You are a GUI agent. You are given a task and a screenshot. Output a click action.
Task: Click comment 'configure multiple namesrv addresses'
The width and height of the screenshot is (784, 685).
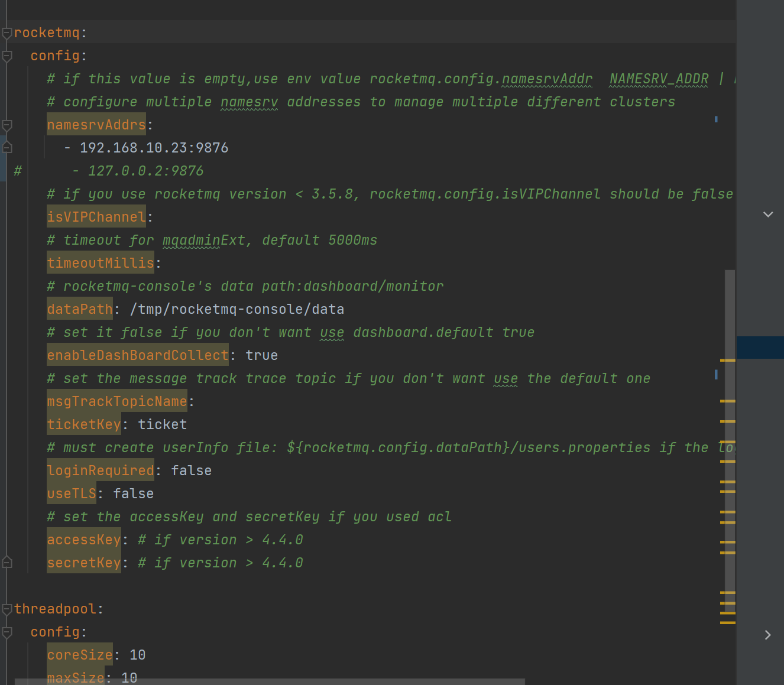pyautogui.click(x=361, y=102)
